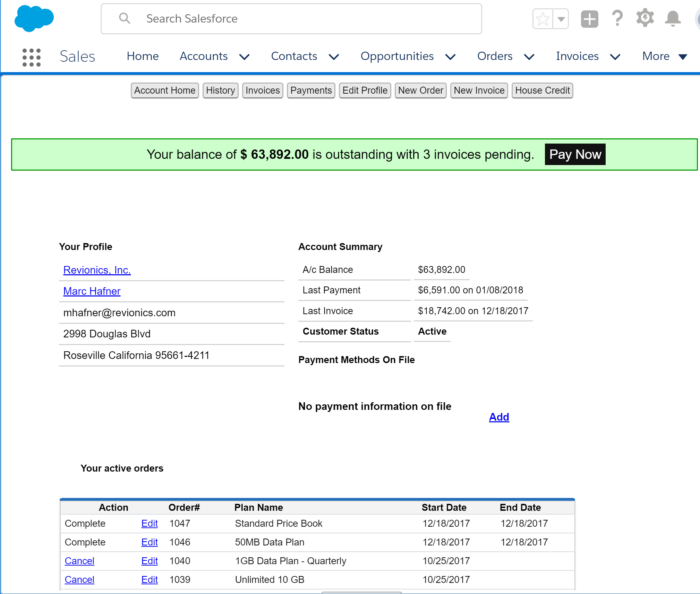Focus the Search Salesforce input field

300,18
